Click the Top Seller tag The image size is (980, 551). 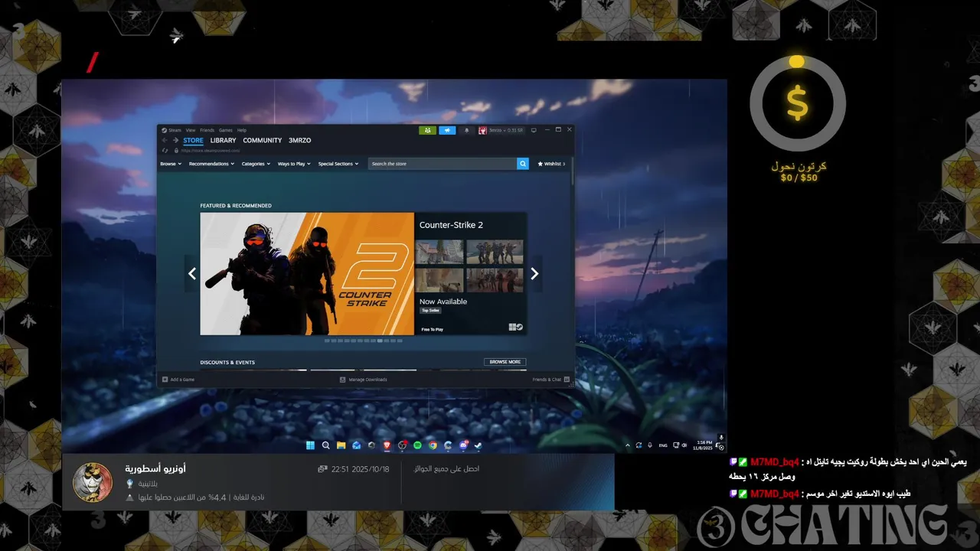(430, 310)
